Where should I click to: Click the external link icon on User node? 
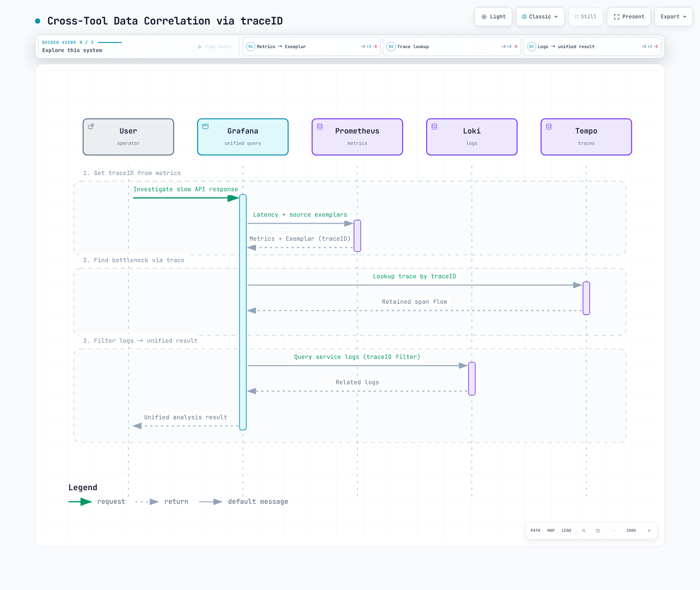(x=91, y=126)
